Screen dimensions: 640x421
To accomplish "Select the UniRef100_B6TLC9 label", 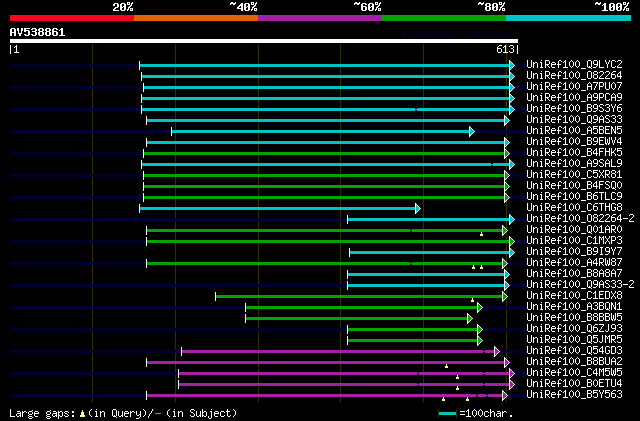I will click(x=574, y=196).
